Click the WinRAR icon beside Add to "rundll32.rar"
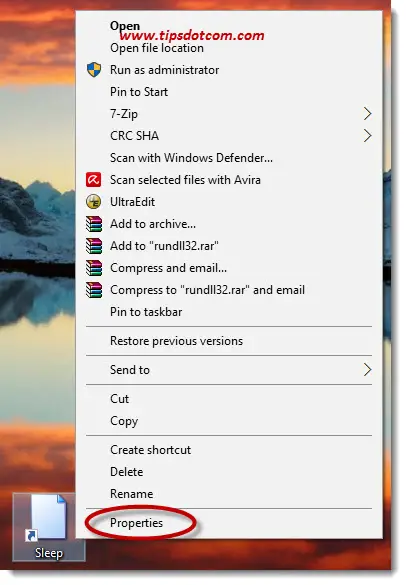 pos(94,246)
